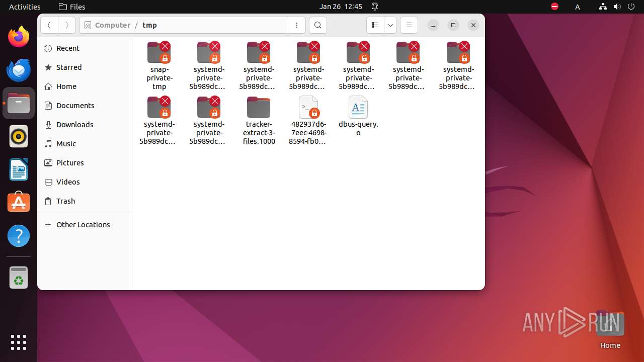This screenshot has width=644, height=362.
Task: Open the power icon in the system menu
Action: pyautogui.click(x=632, y=7)
